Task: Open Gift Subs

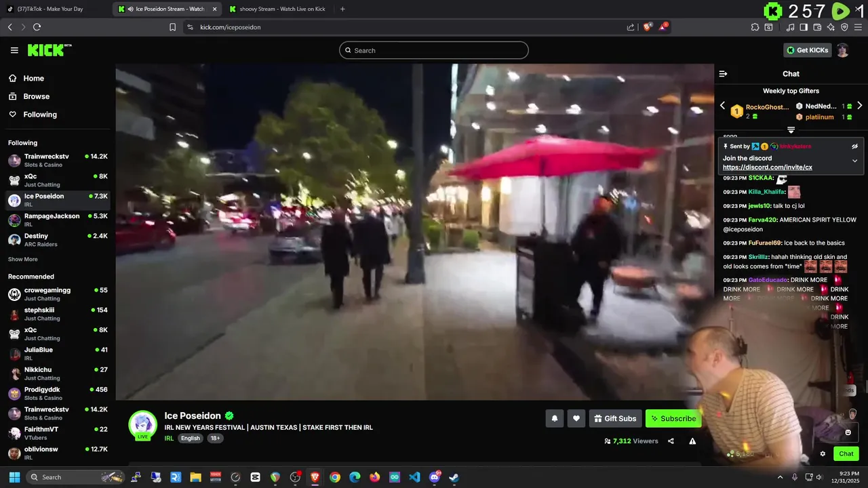Action: click(x=615, y=418)
